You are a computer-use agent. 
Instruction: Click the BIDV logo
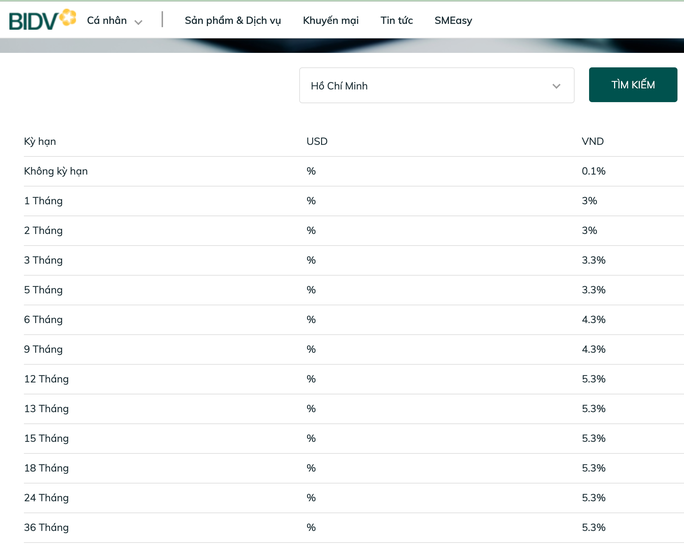[x=41, y=19]
